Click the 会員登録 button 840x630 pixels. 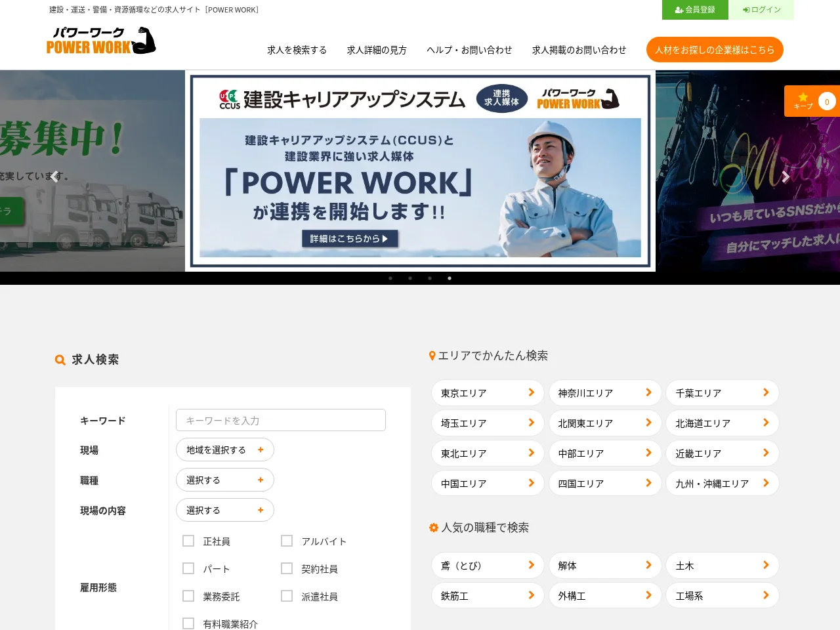[696, 10]
